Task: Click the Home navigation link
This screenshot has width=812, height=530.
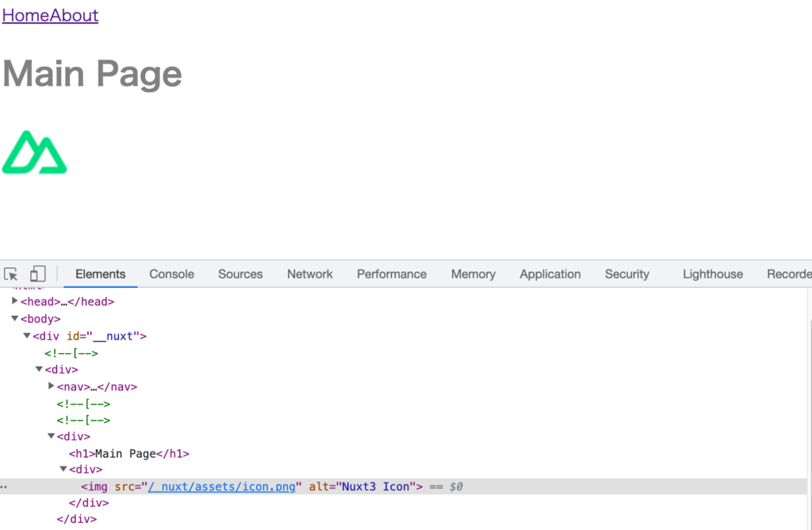Action: tap(25, 15)
